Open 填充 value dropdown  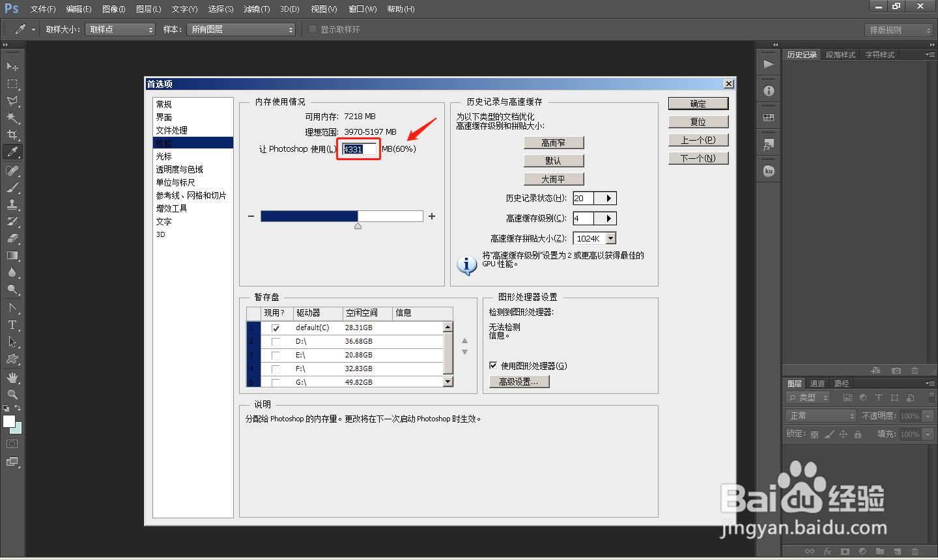(928, 434)
